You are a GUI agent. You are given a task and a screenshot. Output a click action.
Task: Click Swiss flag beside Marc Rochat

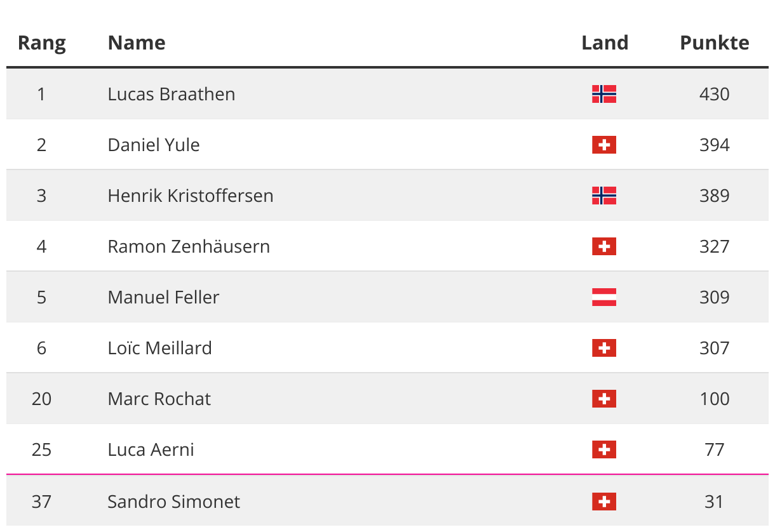(604, 399)
